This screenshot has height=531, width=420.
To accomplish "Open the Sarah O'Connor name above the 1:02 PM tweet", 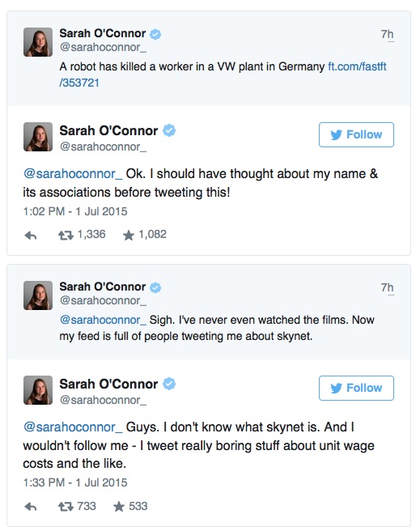I will click(108, 130).
